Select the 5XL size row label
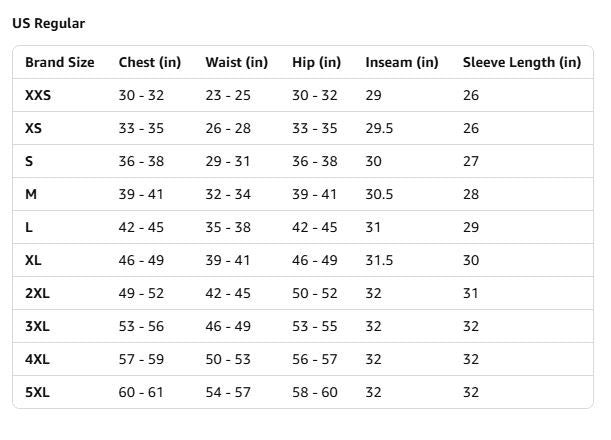This screenshot has width=611, height=440. coord(37,392)
